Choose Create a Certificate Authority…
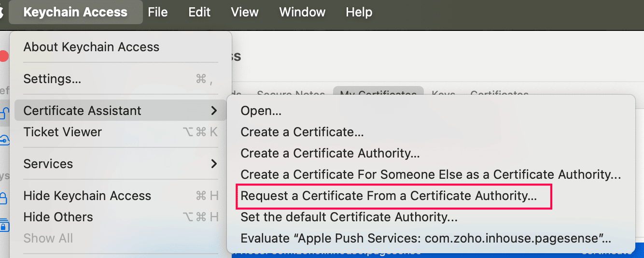This screenshot has width=644, height=258. coord(330,153)
